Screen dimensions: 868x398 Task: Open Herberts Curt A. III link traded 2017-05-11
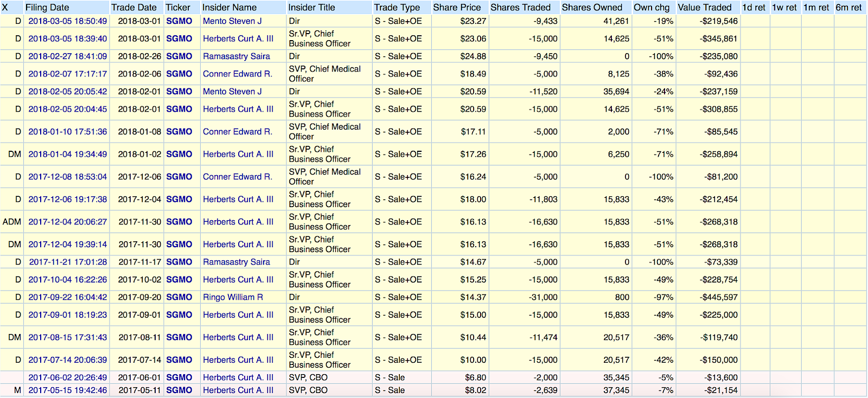click(238, 390)
